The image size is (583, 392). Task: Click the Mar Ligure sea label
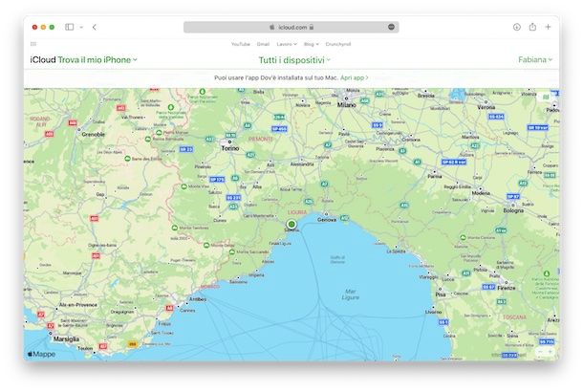350,294
